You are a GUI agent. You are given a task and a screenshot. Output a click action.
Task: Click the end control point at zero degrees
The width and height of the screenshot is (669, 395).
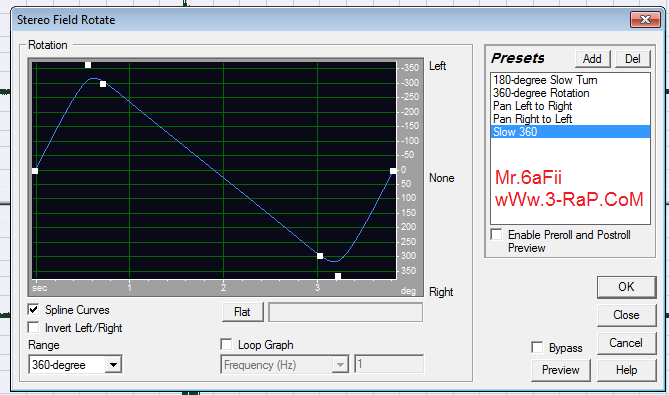click(393, 171)
